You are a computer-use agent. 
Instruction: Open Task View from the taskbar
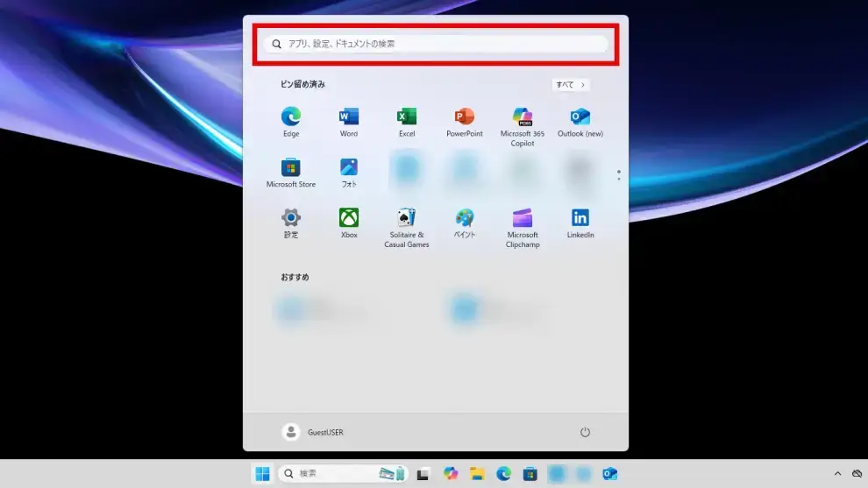(423, 474)
